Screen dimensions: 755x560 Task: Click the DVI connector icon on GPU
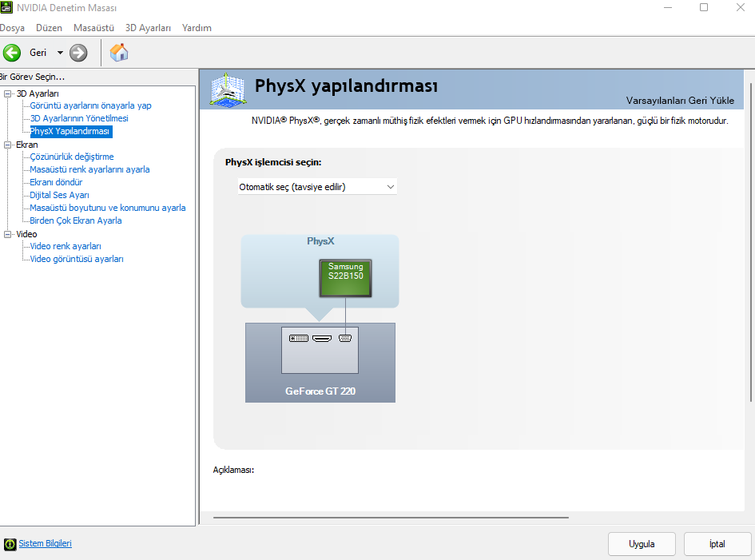(x=299, y=339)
